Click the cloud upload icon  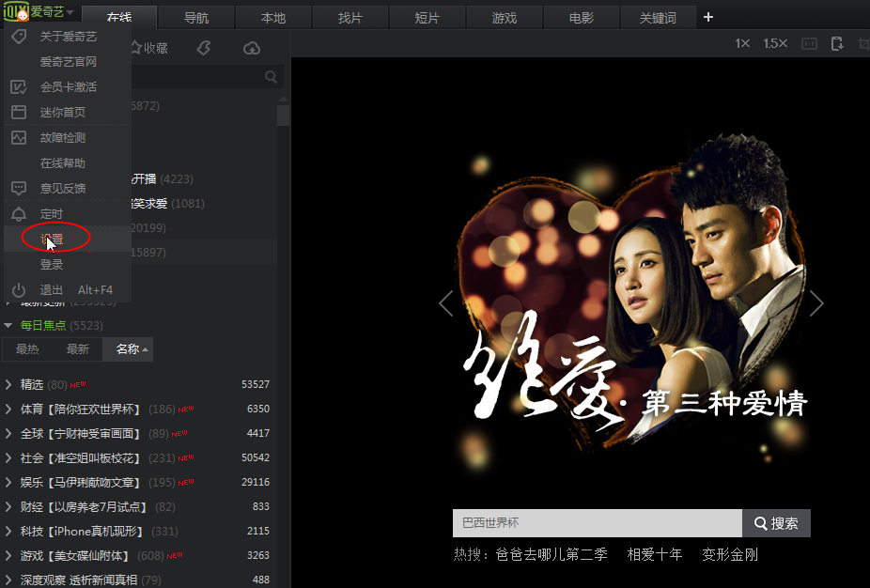(252, 48)
